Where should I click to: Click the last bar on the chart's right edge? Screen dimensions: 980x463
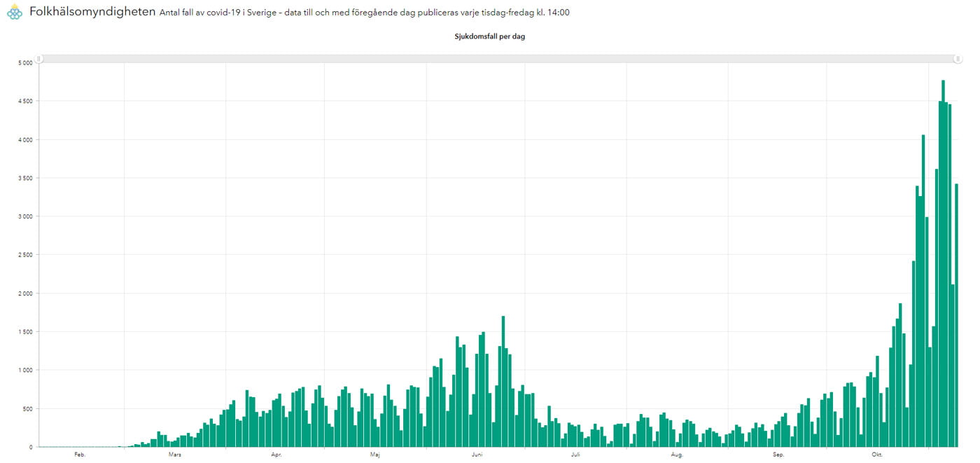pos(956,315)
